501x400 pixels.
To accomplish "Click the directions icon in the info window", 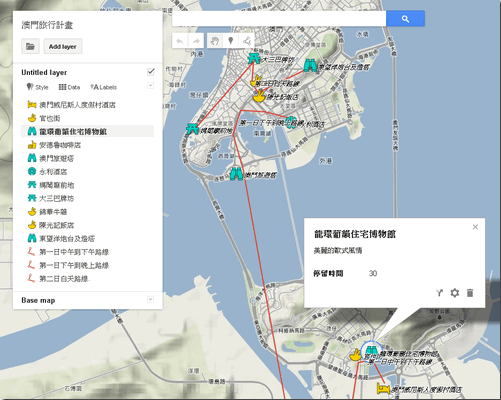I will point(440,293).
